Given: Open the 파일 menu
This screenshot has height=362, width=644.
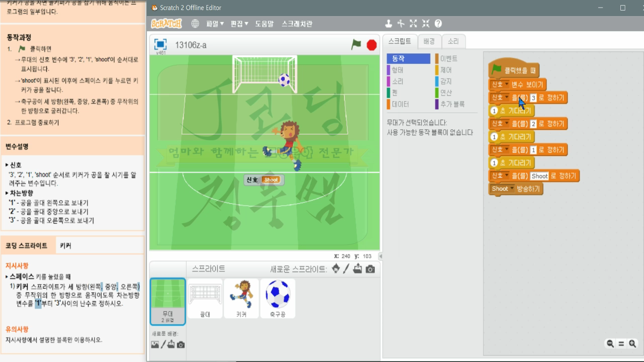Looking at the screenshot, I should [215, 24].
